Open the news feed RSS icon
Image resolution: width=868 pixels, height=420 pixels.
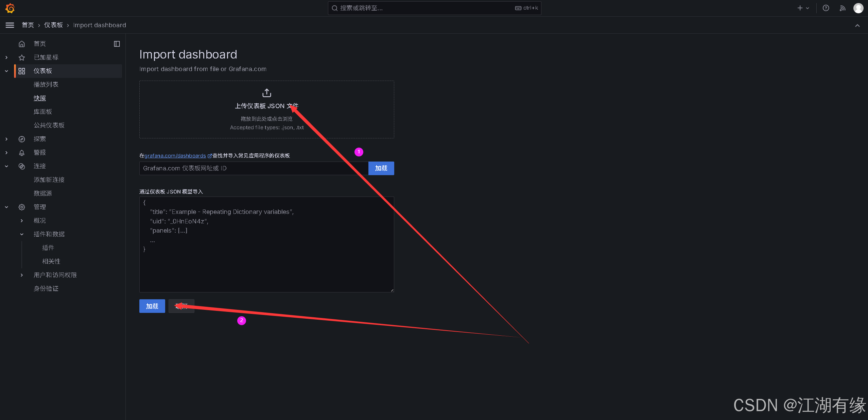(843, 8)
